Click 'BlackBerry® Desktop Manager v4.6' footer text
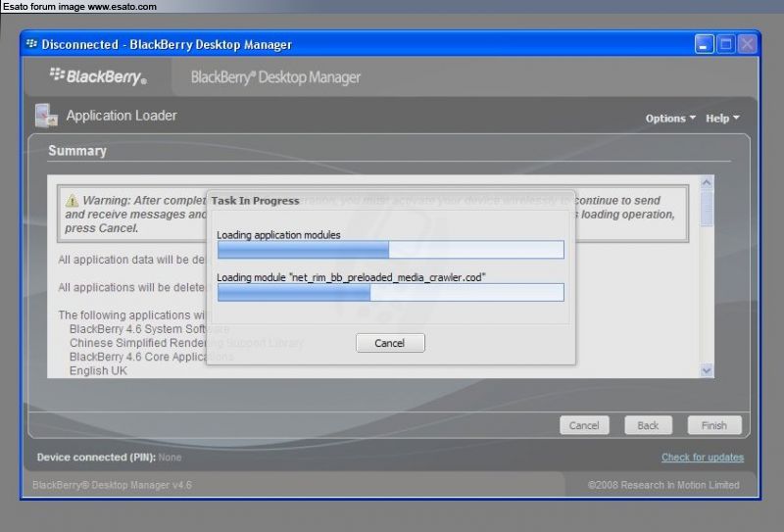 click(x=112, y=485)
